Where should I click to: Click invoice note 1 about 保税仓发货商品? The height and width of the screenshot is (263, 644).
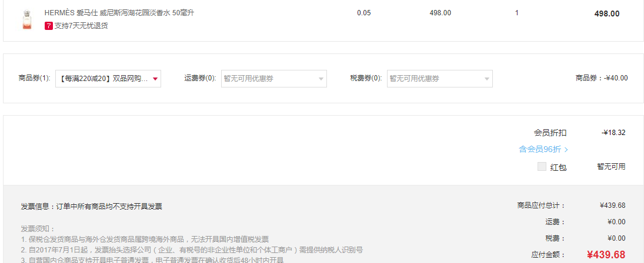coord(145,240)
